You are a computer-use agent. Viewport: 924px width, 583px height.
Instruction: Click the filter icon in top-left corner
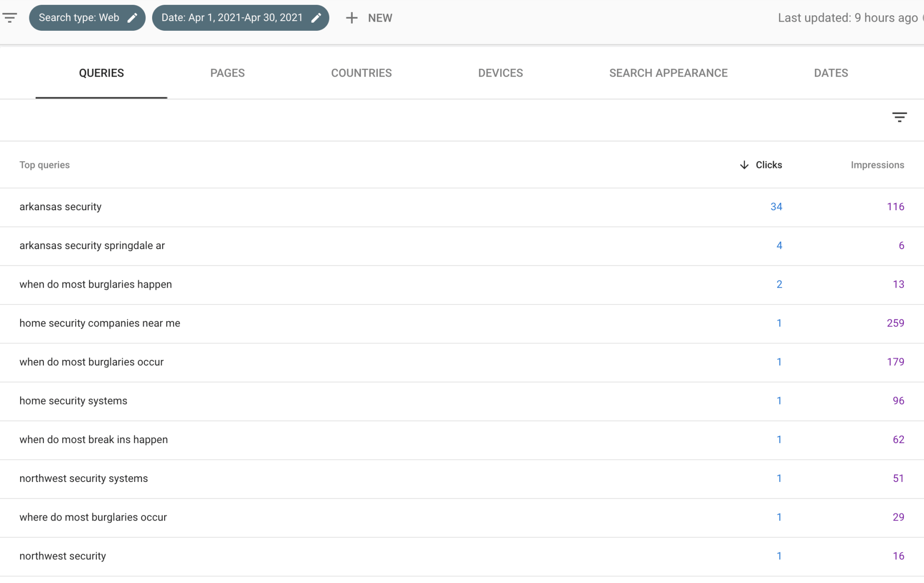pyautogui.click(x=10, y=18)
